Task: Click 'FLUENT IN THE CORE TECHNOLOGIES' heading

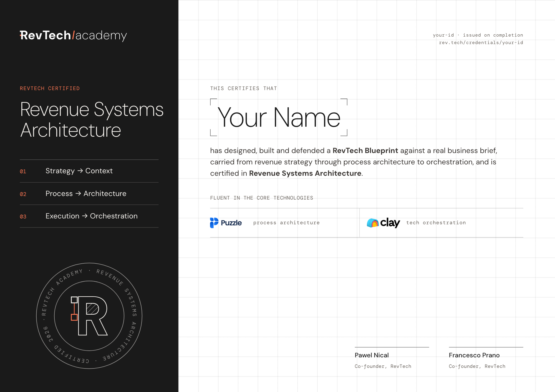Action: 261,198
